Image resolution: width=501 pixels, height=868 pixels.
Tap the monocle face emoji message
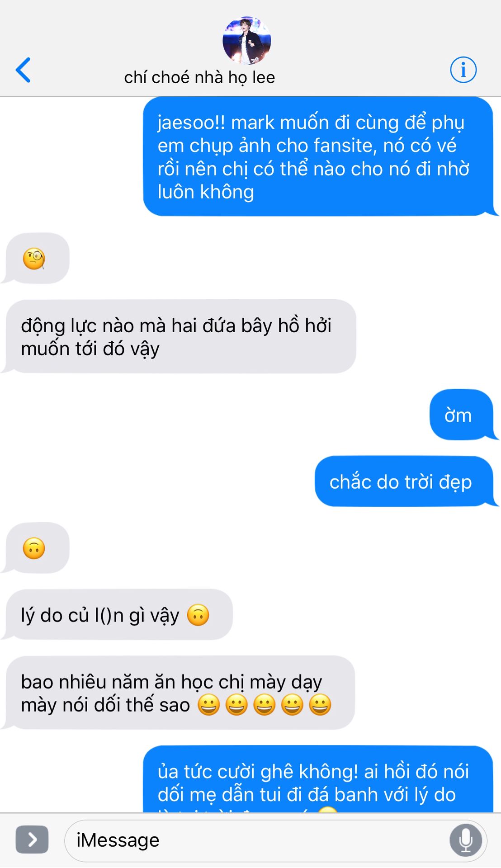tap(35, 259)
